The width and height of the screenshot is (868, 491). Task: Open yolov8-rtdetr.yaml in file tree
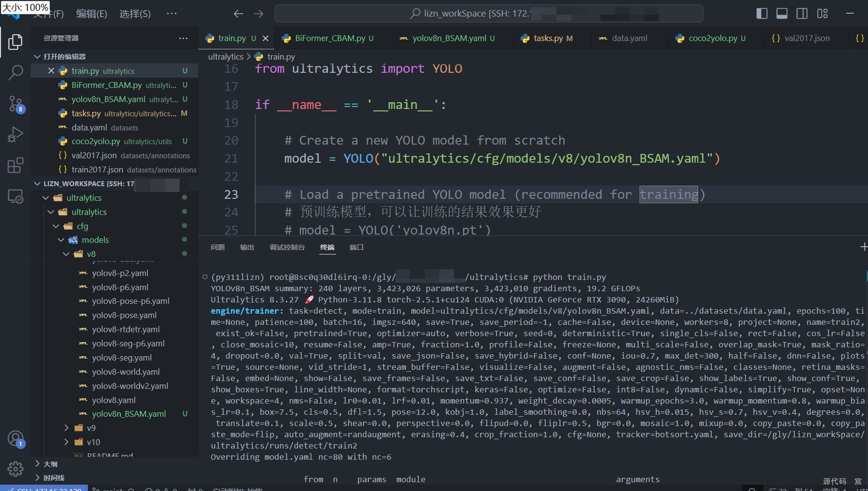coord(125,329)
